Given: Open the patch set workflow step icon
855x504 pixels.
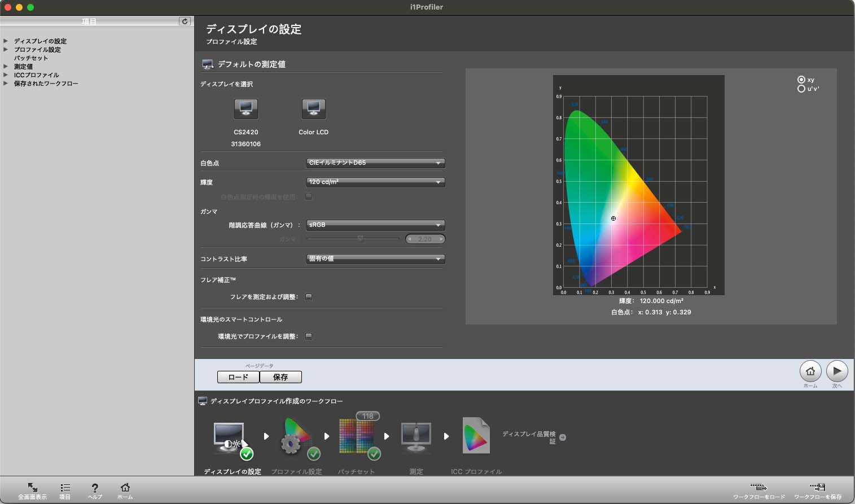Looking at the screenshot, I should click(357, 437).
